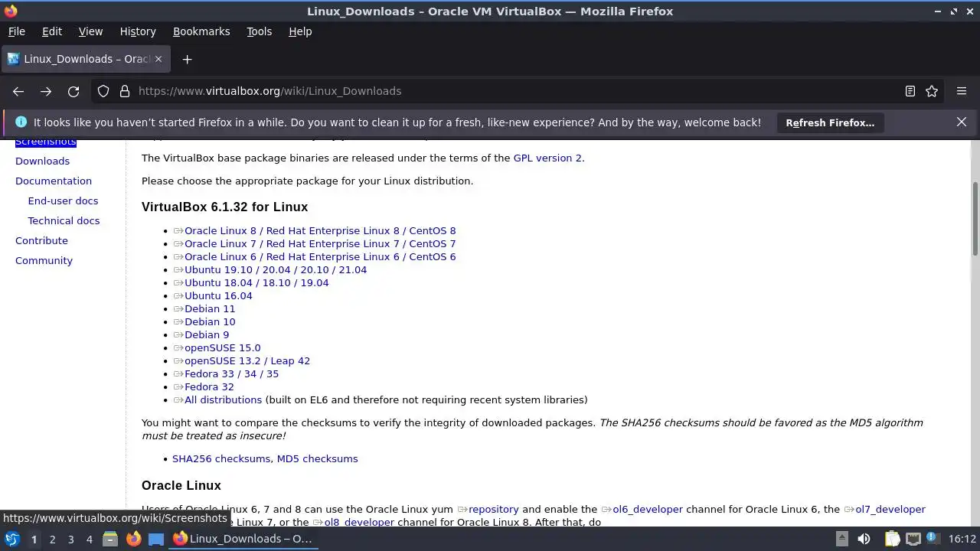Download the Fedora 32 package

point(209,386)
